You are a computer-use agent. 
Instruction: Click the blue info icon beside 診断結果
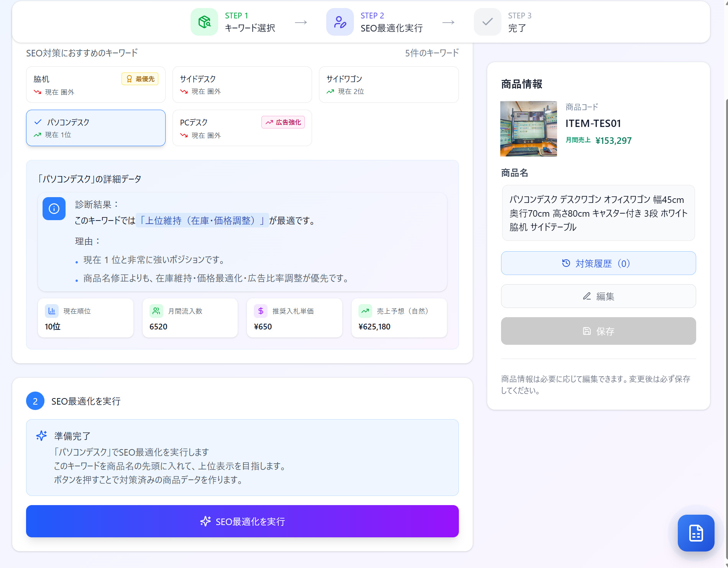point(54,209)
